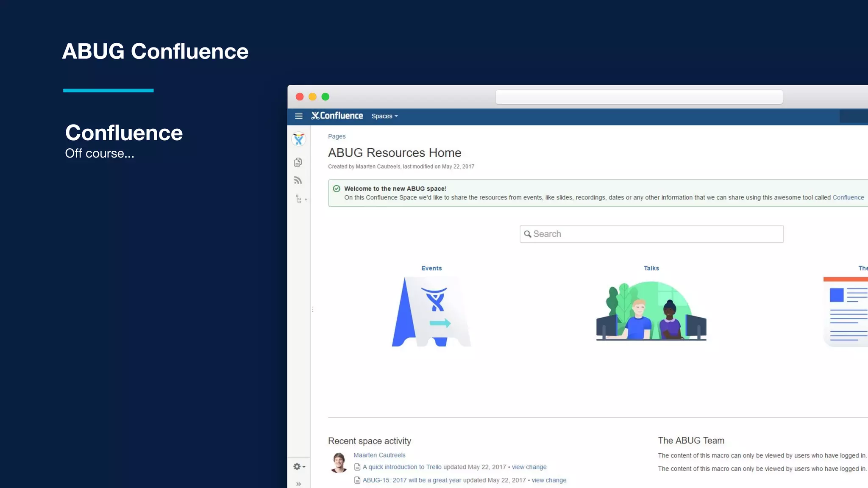Open the Events section link
This screenshot has width=868, height=488.
(x=431, y=268)
